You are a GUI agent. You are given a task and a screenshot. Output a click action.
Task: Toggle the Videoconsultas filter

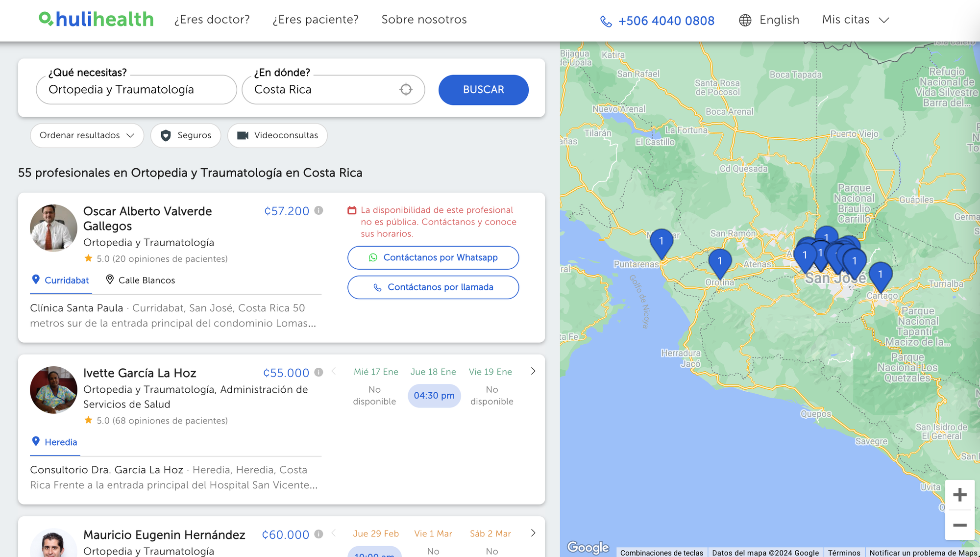coord(277,135)
